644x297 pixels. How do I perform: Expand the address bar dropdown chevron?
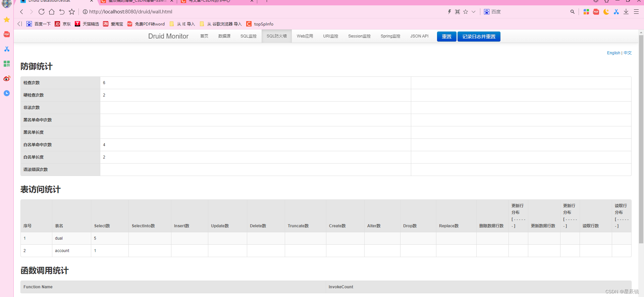[474, 12]
